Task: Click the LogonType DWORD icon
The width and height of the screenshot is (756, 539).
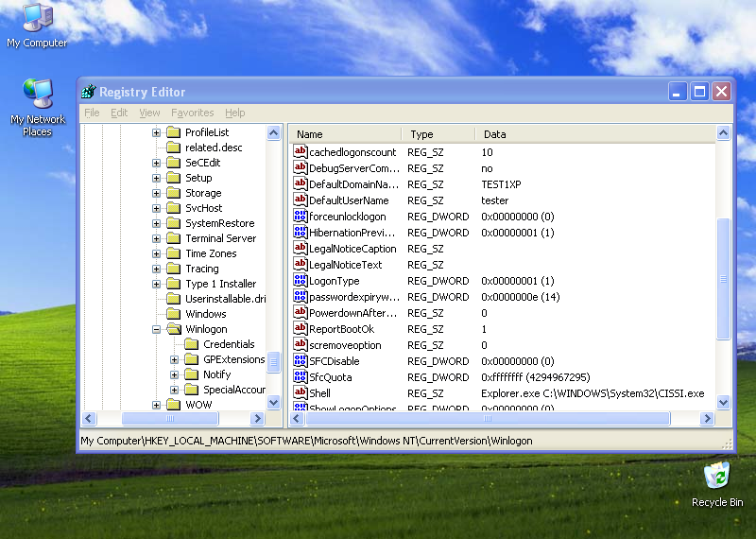Action: pyautogui.click(x=300, y=280)
